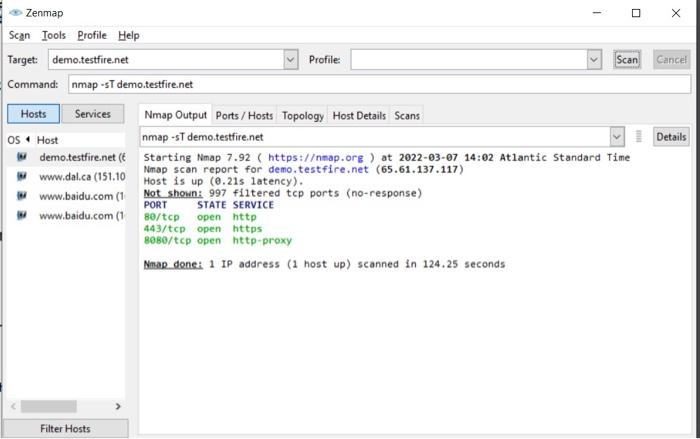Viewport: 700px width, 439px height.
Task: Click the Cancel button
Action: tap(671, 59)
